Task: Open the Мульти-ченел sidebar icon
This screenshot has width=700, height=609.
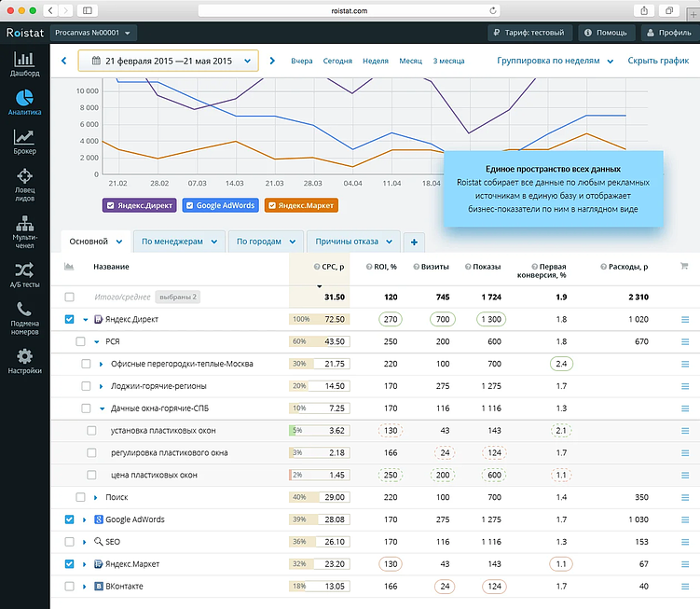Action: click(24, 229)
